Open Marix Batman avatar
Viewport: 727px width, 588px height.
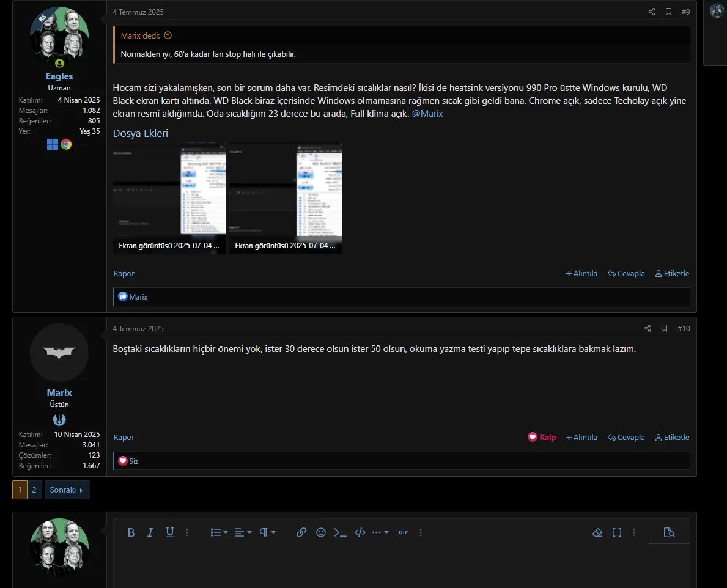tap(59, 353)
